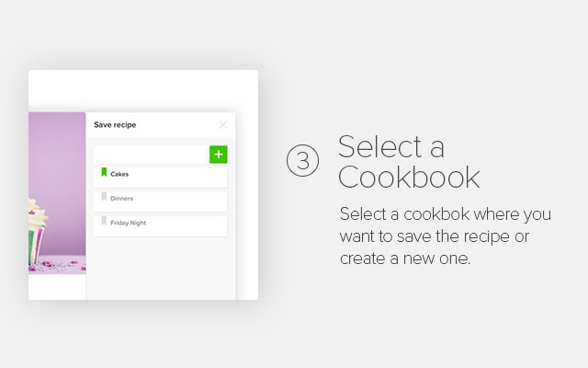
Task: Pick the Friday Night cookbook label
Action: click(x=128, y=223)
